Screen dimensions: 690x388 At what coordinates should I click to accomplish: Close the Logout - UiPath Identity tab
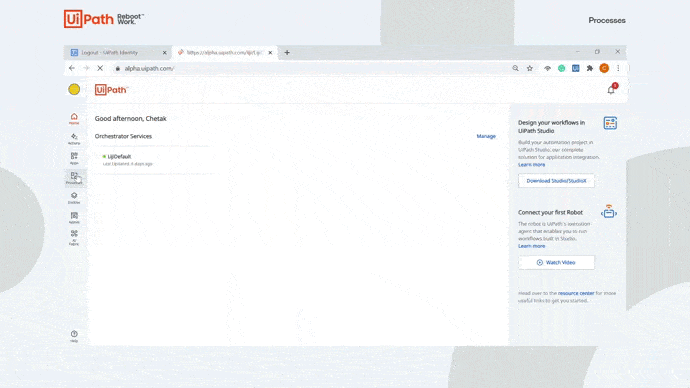[165, 53]
